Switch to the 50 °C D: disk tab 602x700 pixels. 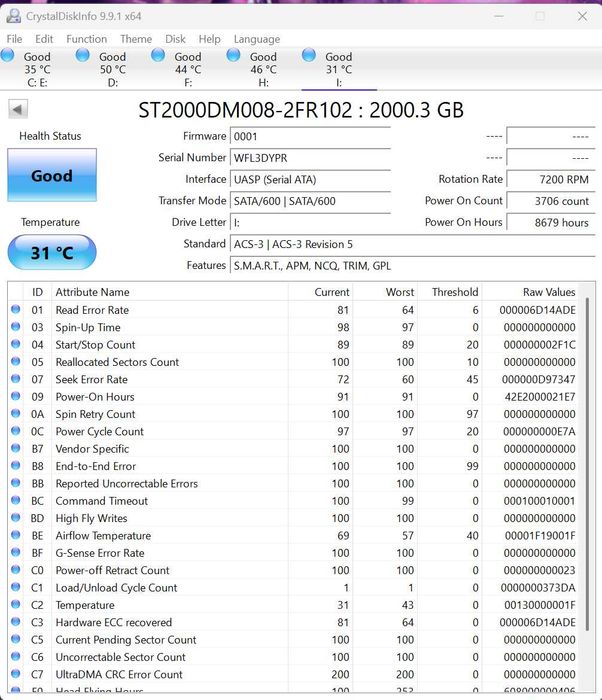point(113,69)
